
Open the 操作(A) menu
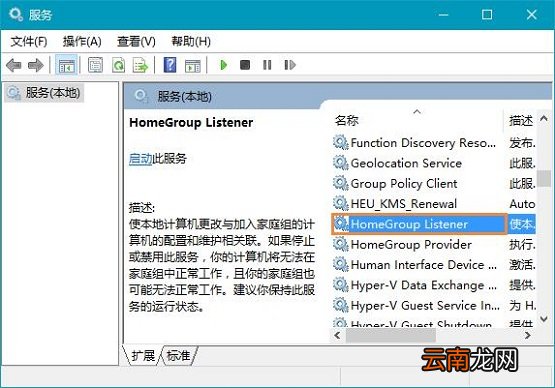[x=82, y=41]
